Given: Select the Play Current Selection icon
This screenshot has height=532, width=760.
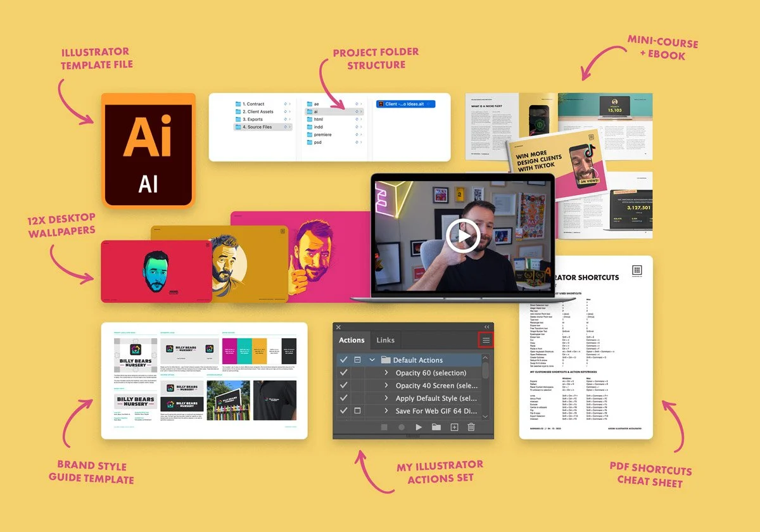Looking at the screenshot, I should tap(419, 427).
